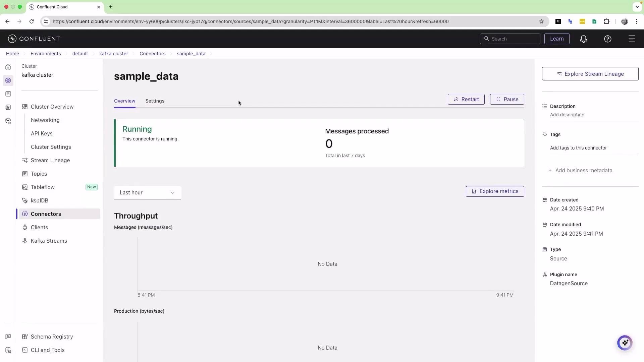
Task: Click the home icon in the left rail
Action: [x=8, y=67]
